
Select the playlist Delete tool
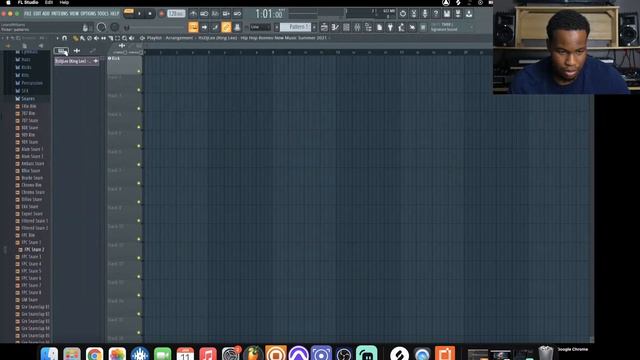point(89,38)
